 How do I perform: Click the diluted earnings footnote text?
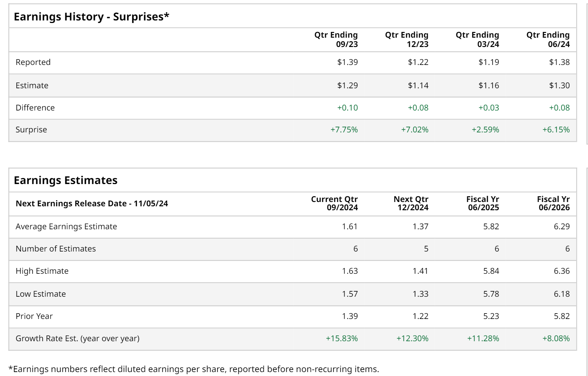pos(194,369)
